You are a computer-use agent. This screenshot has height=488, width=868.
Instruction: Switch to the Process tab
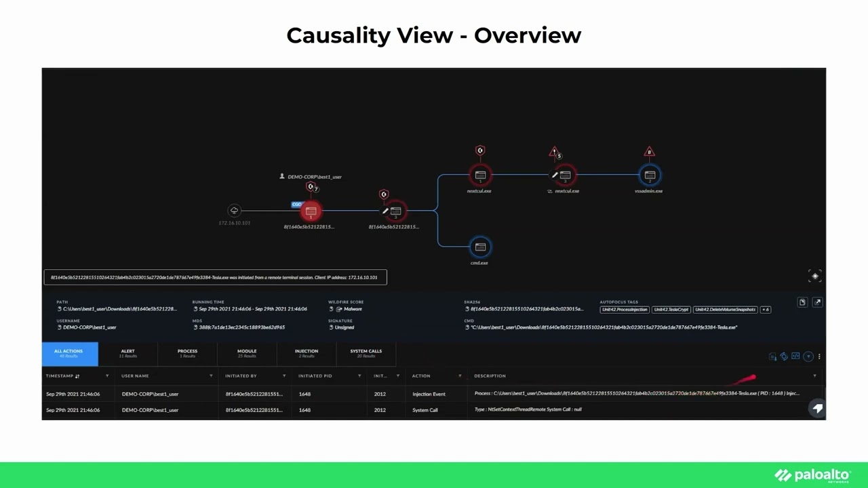point(187,353)
